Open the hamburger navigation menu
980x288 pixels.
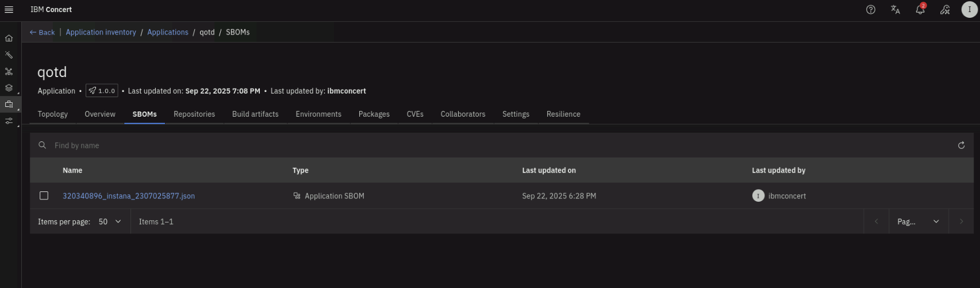click(9, 10)
